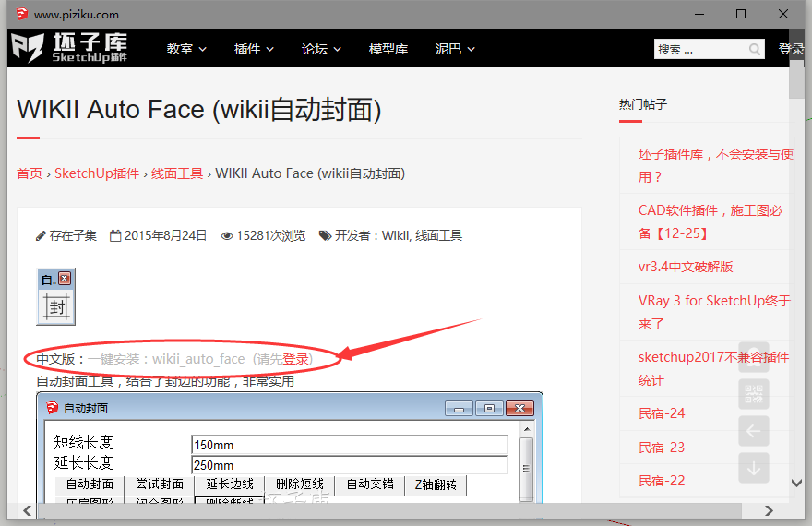Open vr3.4中文破解版 post

coord(685,267)
